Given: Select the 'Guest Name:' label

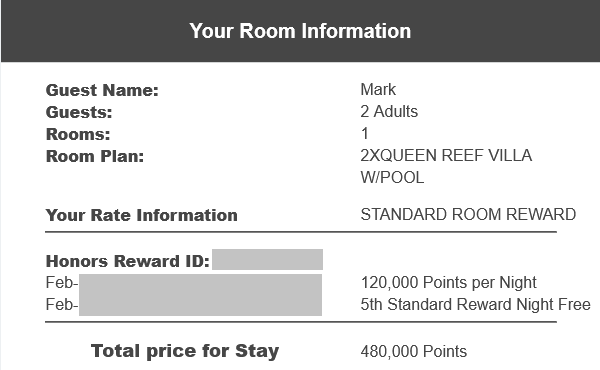Looking at the screenshot, I should click(102, 90).
